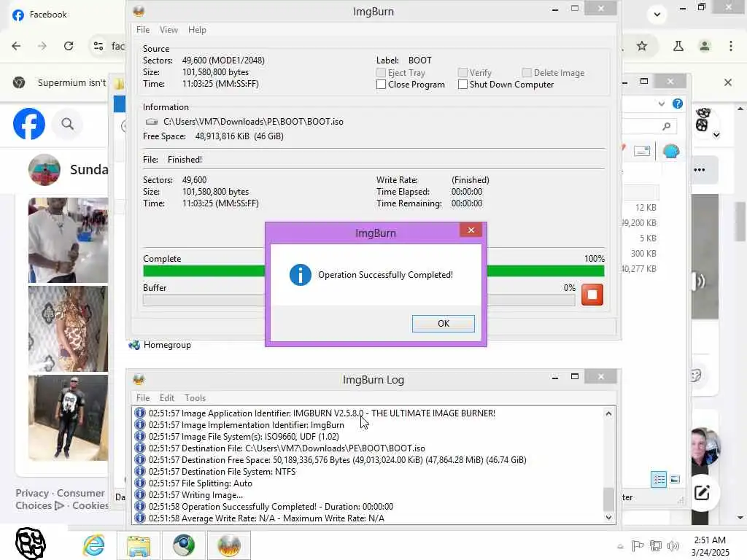Open Supermium browser from taskbar
The width and height of the screenshot is (747, 560).
pyautogui.click(x=184, y=545)
